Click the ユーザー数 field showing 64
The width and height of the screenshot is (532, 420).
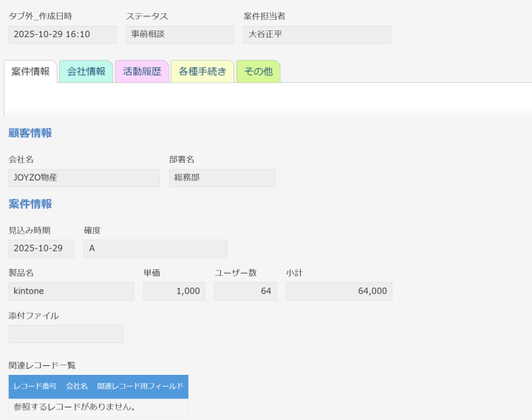(245, 291)
